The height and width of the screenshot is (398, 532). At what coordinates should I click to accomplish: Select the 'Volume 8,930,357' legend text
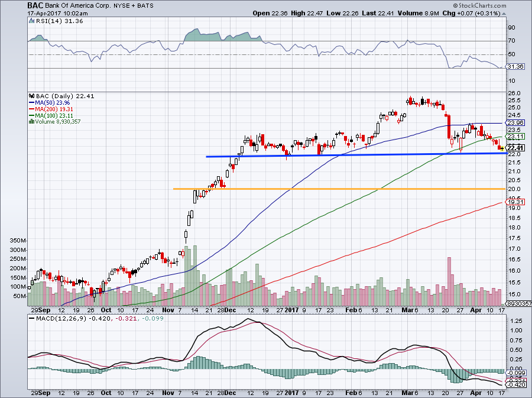coord(58,122)
